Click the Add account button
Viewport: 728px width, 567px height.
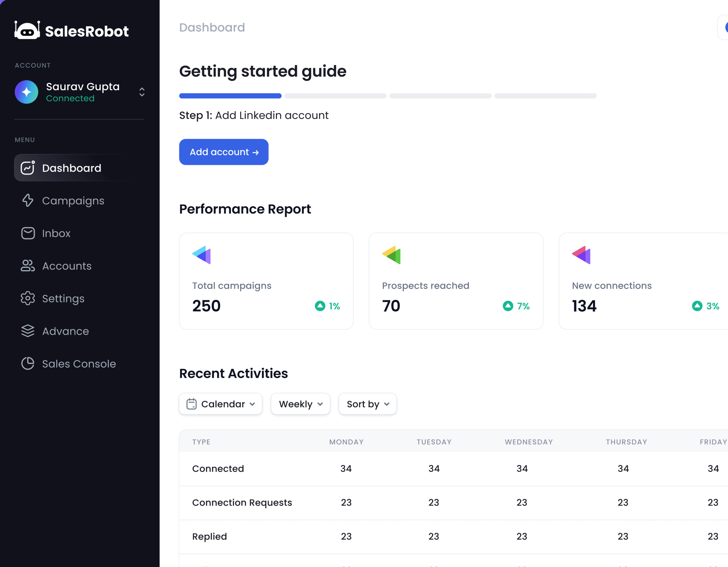pyautogui.click(x=224, y=152)
